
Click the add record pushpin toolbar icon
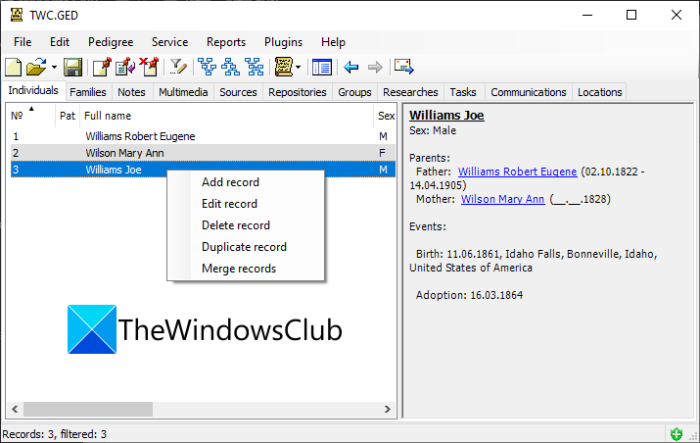point(102,67)
